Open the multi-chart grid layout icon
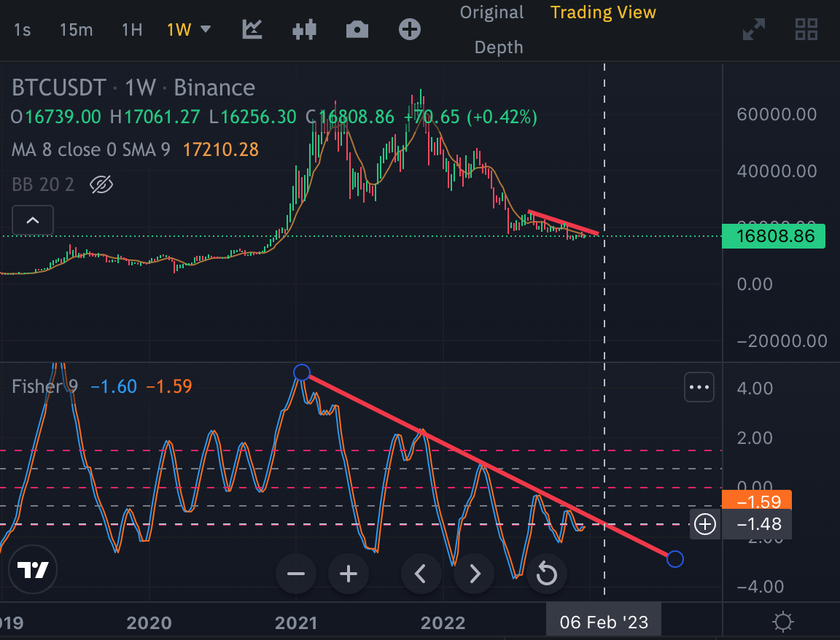The image size is (840, 640). [x=806, y=29]
